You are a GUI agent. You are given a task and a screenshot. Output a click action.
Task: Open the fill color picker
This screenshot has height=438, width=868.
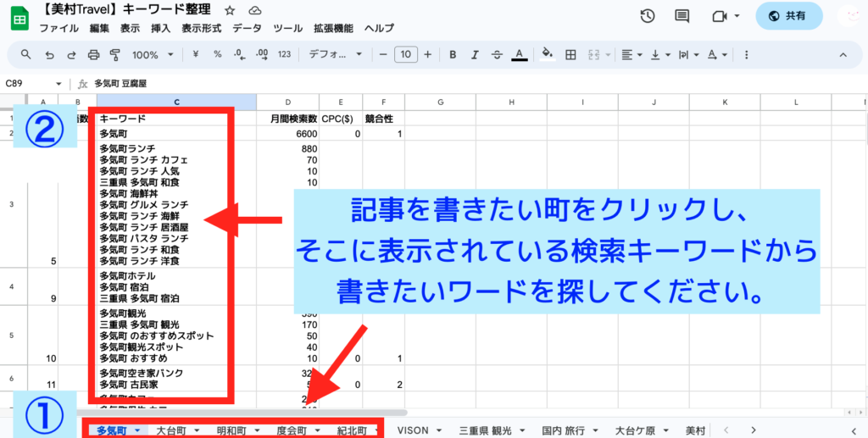point(548,55)
